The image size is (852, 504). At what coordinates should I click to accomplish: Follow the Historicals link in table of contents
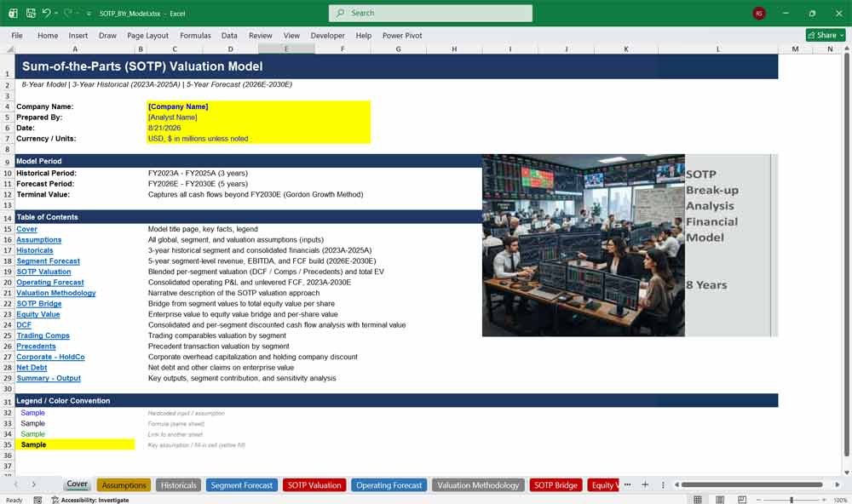(x=35, y=250)
